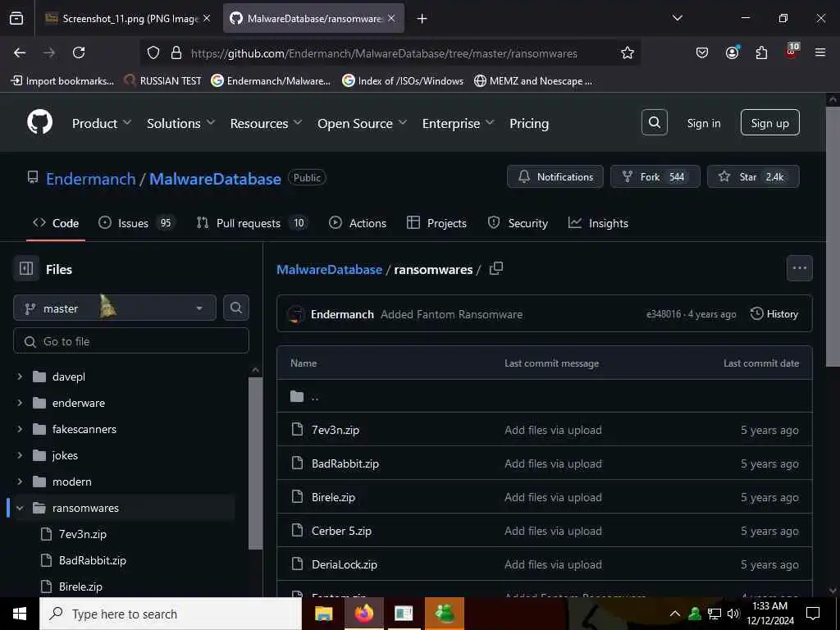Switch to the Security tab
Screen dimensions: 840x630
coord(518,223)
